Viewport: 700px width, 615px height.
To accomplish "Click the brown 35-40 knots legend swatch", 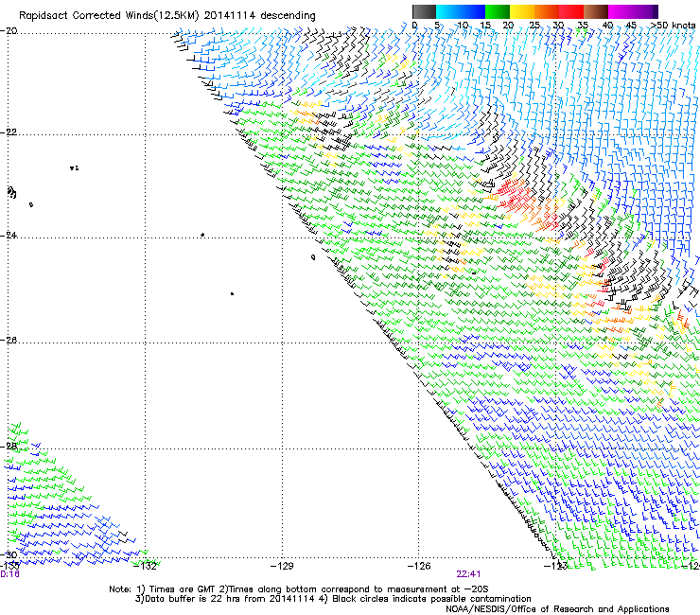I will [596, 11].
